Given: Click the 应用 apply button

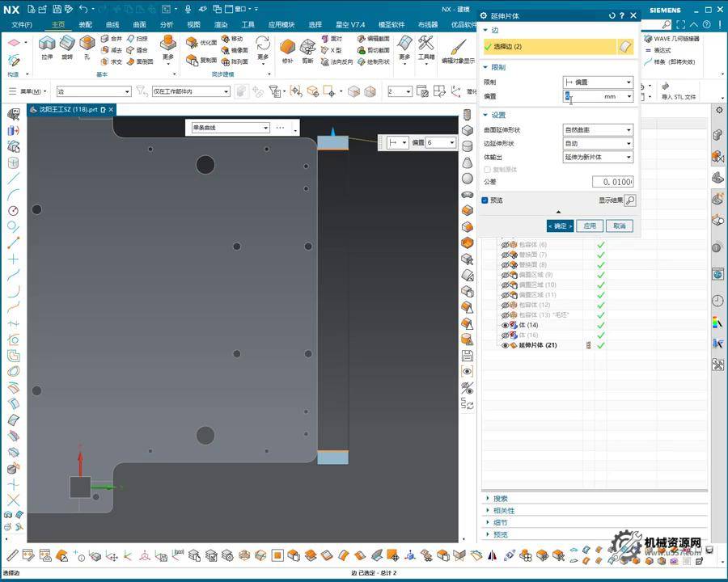Looking at the screenshot, I should (x=590, y=226).
